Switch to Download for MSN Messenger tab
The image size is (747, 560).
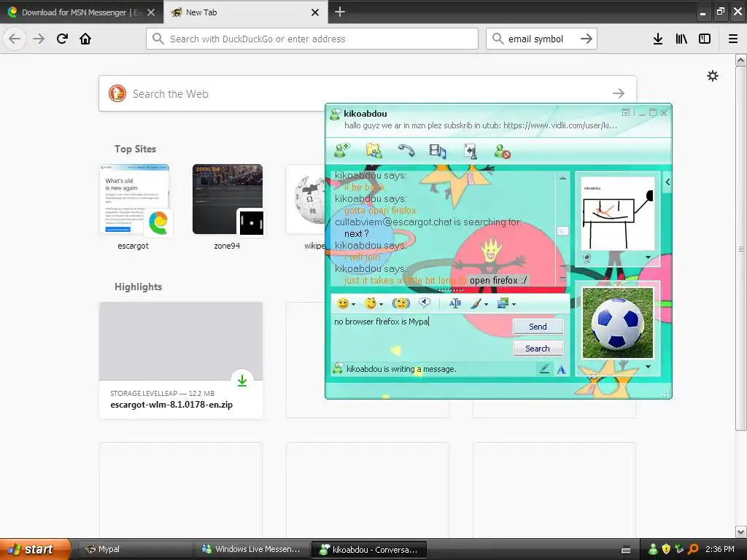tap(81, 12)
